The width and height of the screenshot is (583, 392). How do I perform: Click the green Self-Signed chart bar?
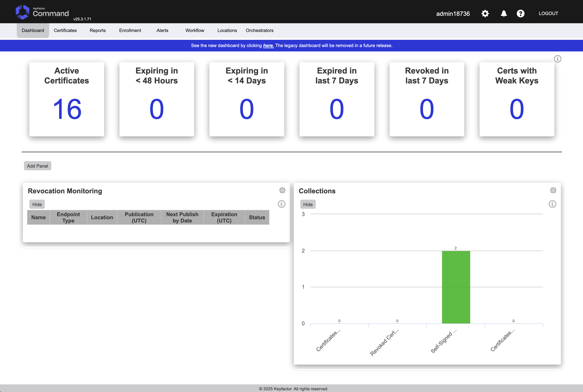(456, 287)
